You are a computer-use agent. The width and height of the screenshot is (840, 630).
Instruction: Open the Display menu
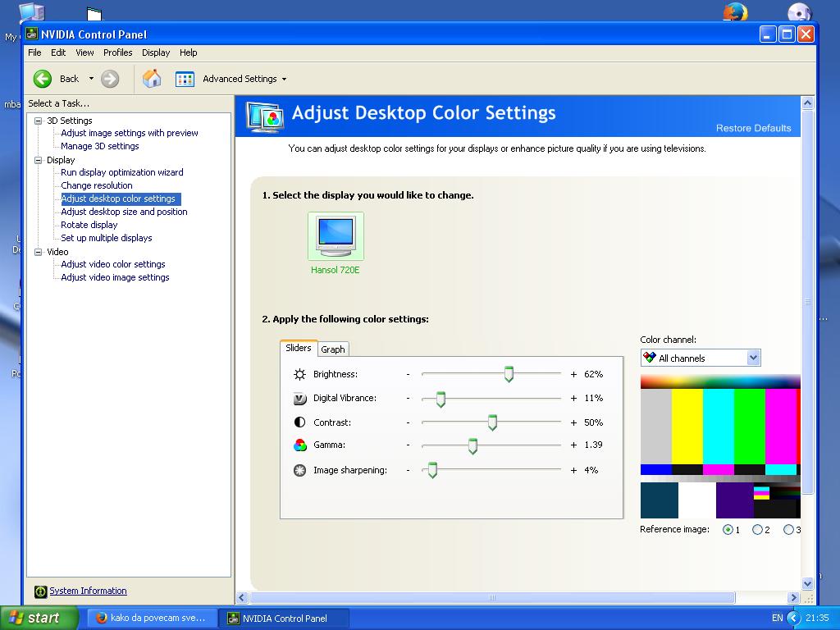pyautogui.click(x=156, y=52)
